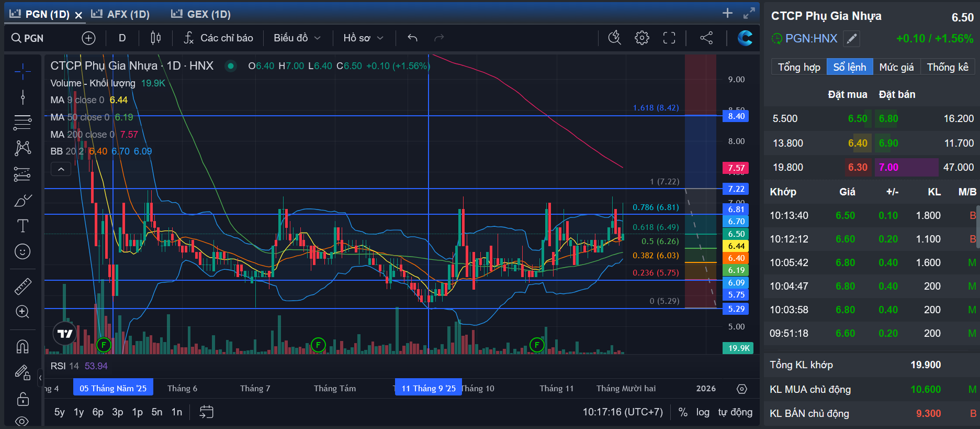Hide all drawings with eye icon

[22, 421]
